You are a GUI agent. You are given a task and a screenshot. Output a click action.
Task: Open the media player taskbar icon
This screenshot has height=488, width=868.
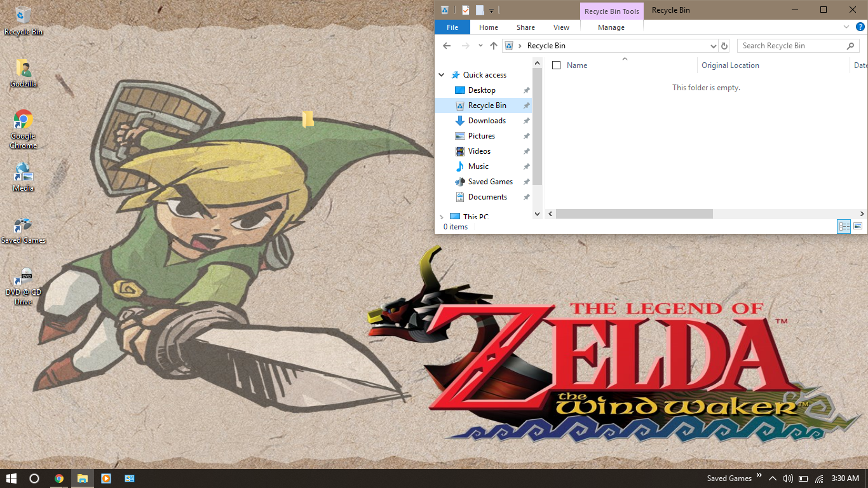tap(106, 478)
